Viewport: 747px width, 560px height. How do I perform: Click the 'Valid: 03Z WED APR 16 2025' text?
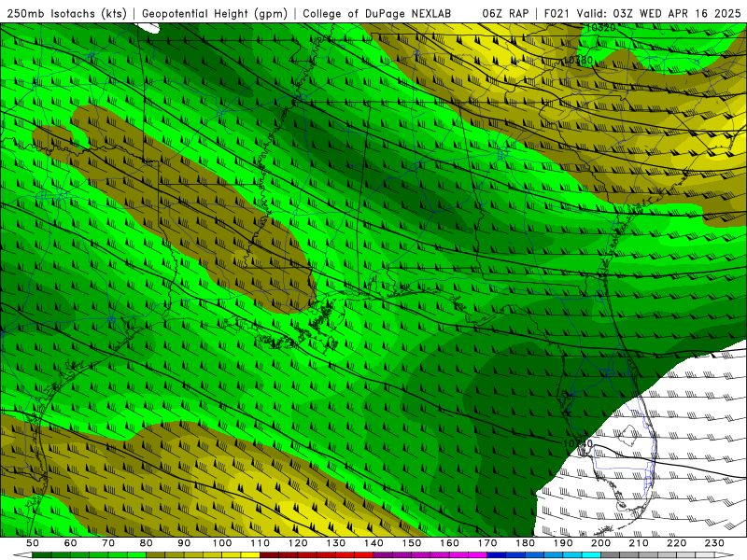659,13
